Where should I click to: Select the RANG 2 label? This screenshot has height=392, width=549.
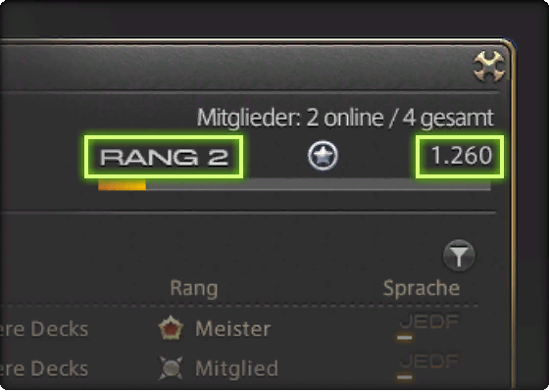[165, 157]
